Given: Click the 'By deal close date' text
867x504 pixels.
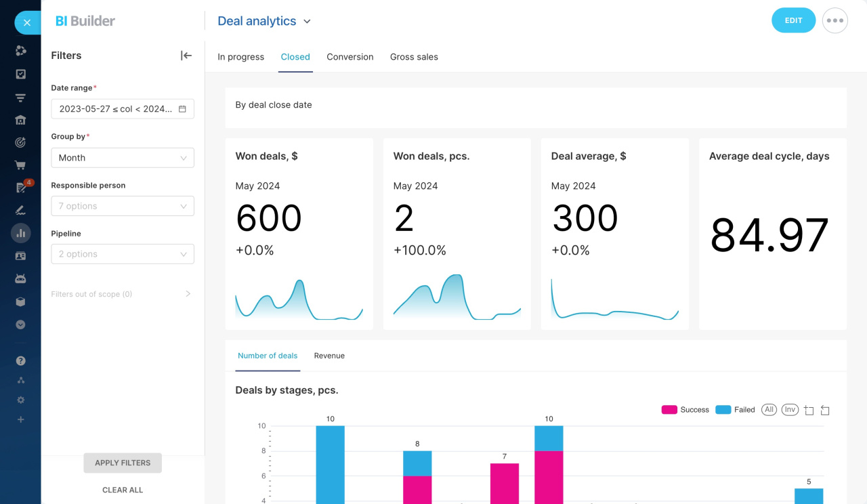Looking at the screenshot, I should click(274, 105).
